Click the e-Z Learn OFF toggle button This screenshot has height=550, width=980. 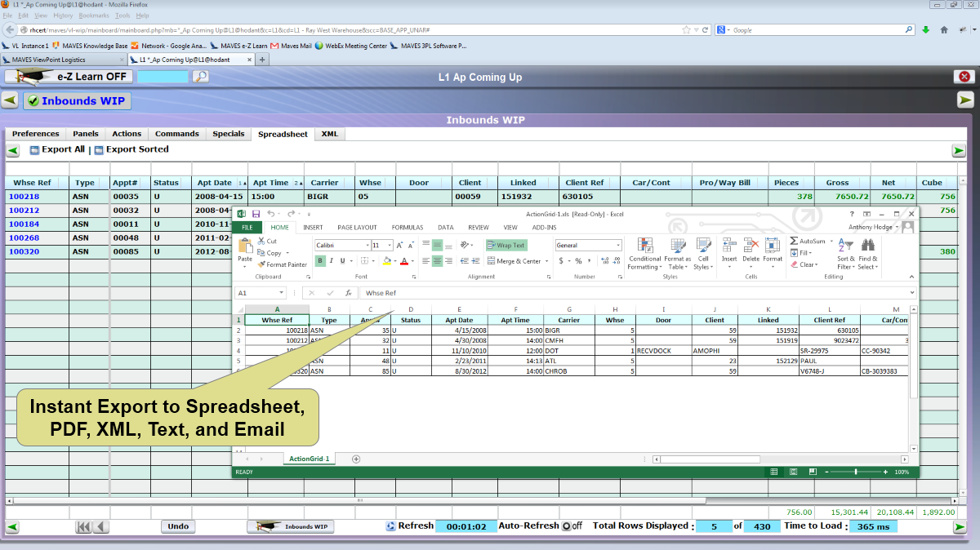pyautogui.click(x=69, y=76)
